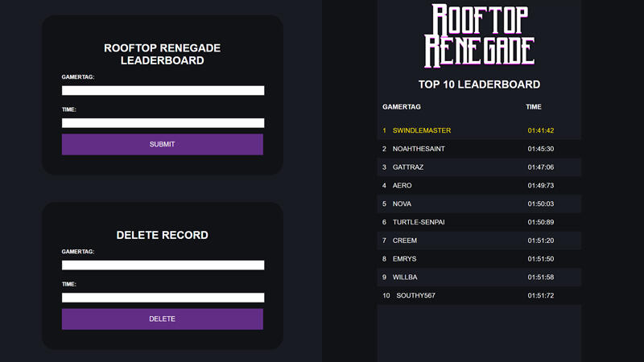Click the GATTRAZ leaderboard row
The height and width of the screenshot is (362, 644).
point(478,167)
